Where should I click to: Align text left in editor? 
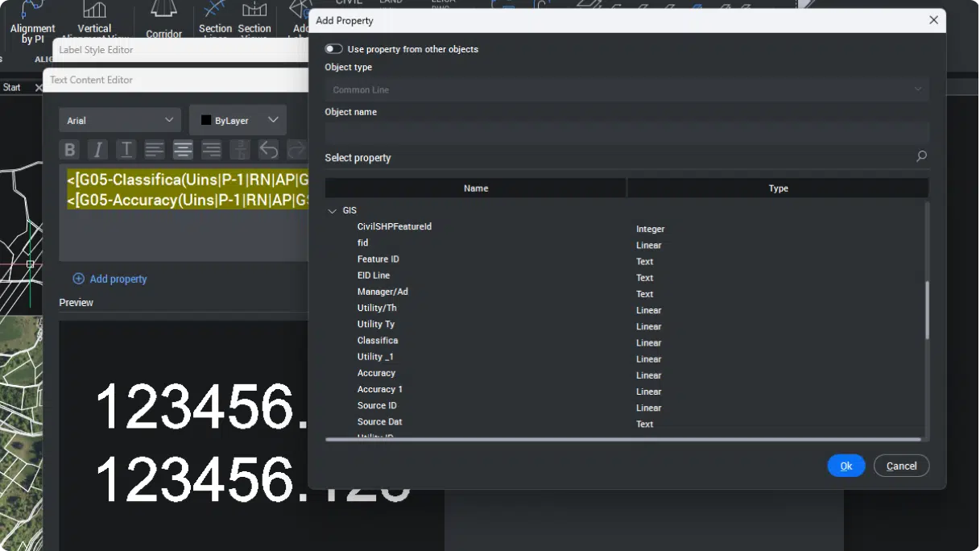pyautogui.click(x=155, y=150)
